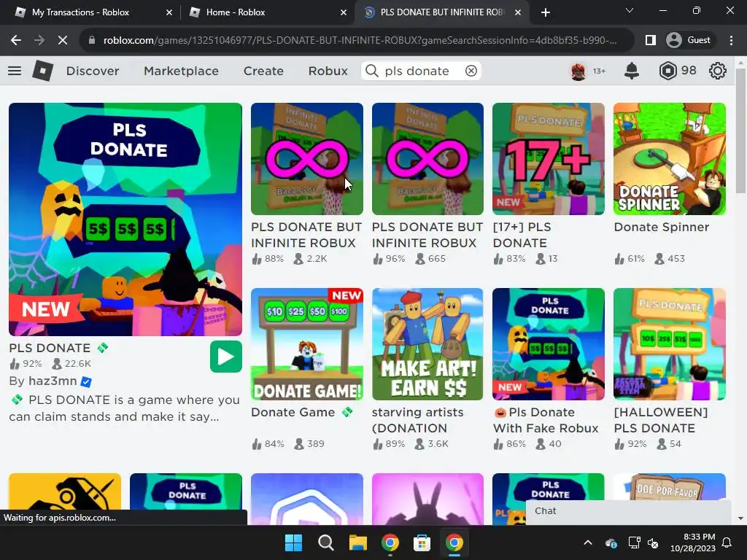The width and height of the screenshot is (747, 560).
Task: Go back in the browser
Action: [x=16, y=41]
